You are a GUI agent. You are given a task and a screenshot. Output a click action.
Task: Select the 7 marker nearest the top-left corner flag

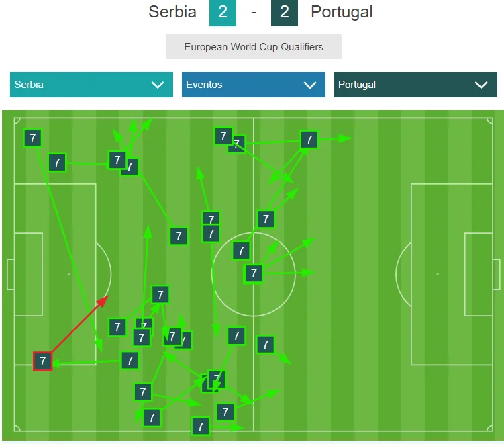point(32,138)
